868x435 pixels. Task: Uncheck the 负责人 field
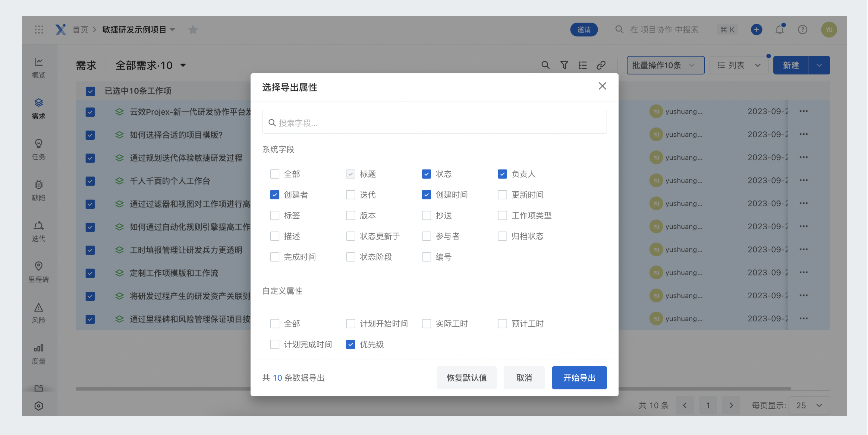click(x=502, y=174)
